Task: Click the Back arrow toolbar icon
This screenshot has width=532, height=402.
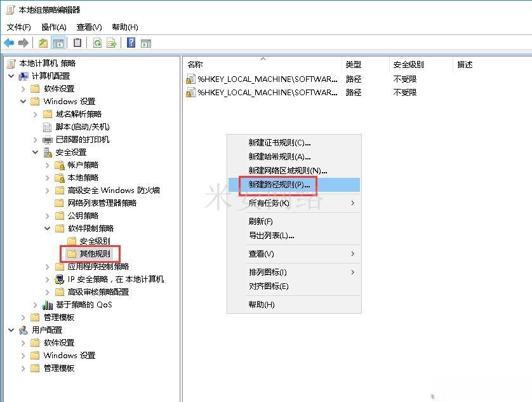Action: coord(9,43)
